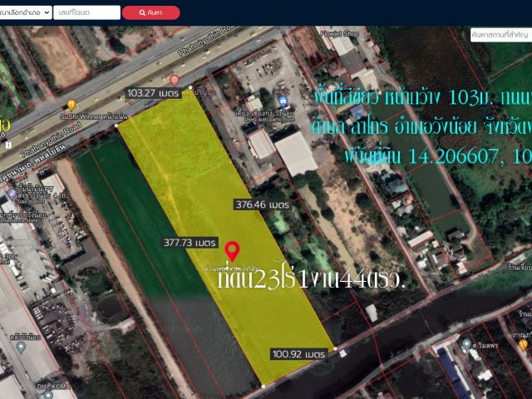Click the red search button
The image size is (532, 399).
point(151,12)
